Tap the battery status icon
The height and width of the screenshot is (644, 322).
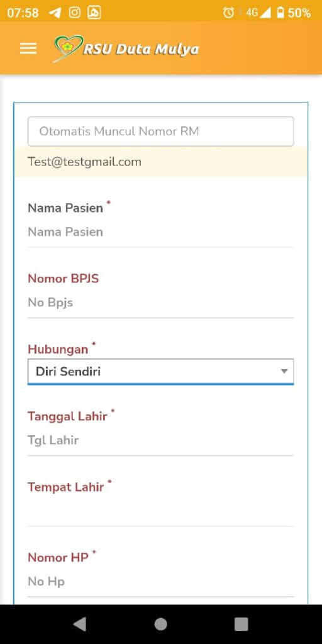280,13
